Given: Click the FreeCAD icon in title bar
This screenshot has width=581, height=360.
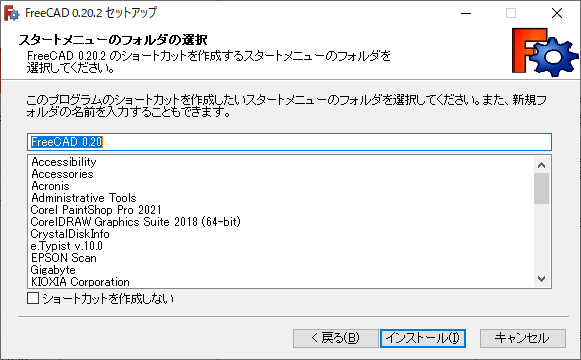Looking at the screenshot, I should 11,13.
